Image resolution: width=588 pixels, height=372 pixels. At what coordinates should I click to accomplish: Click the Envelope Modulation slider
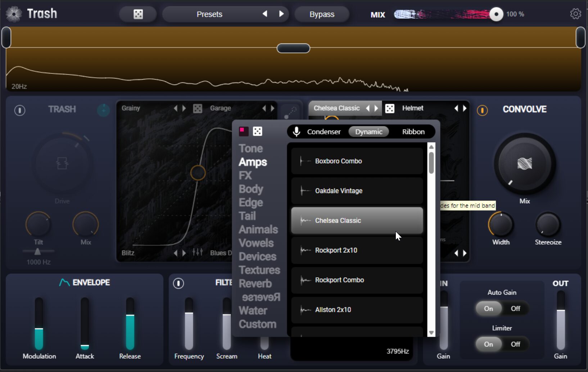tap(39, 323)
